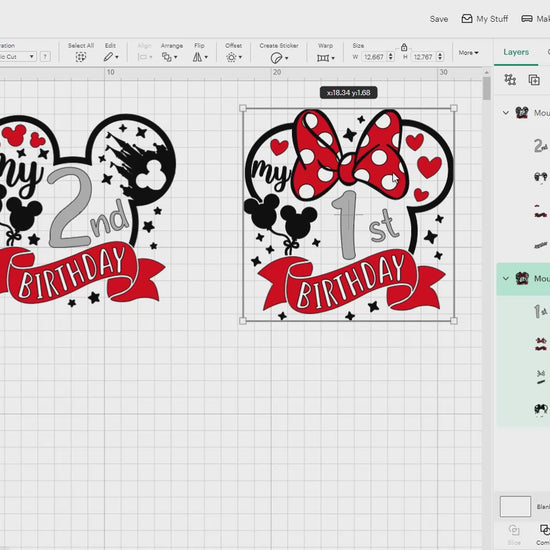Click the Make button printer icon
This screenshot has height=550, width=550.
click(527, 19)
